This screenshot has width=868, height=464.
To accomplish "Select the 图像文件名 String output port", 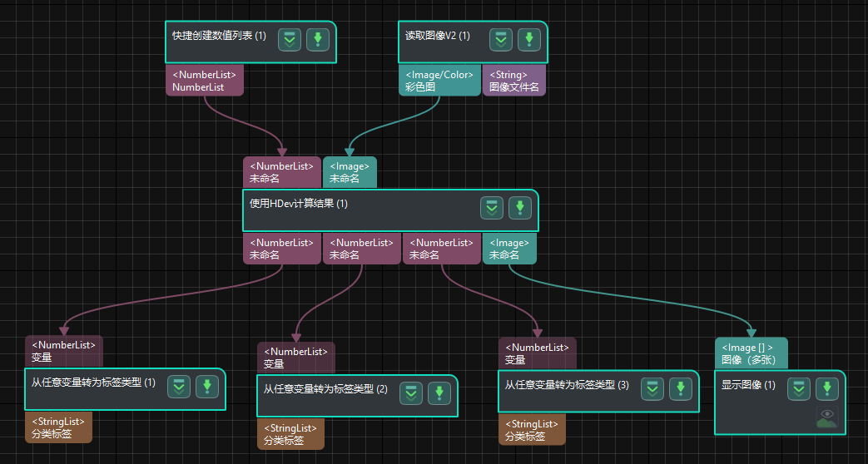I will [x=514, y=81].
